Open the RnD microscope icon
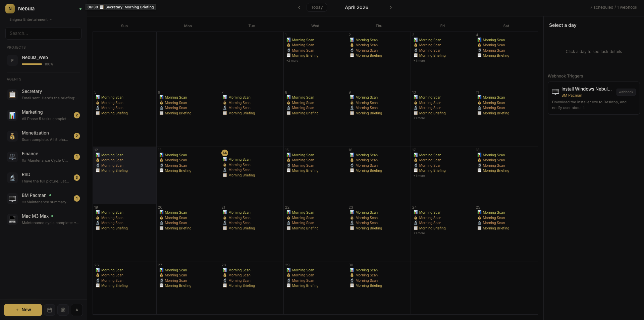644x320 pixels. point(12,178)
